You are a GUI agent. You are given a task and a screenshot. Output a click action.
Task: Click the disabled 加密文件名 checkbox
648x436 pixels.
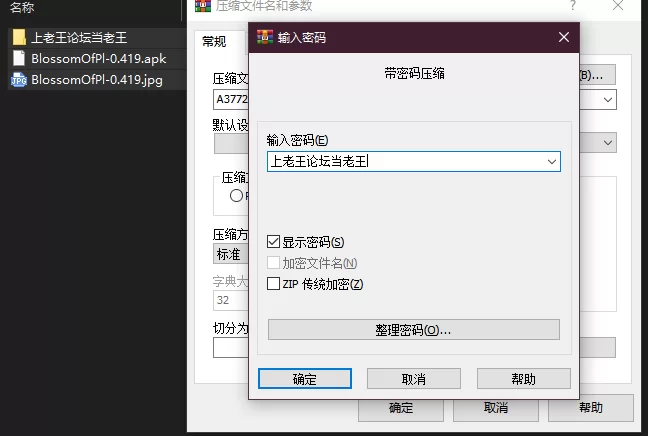pyautogui.click(x=273, y=263)
